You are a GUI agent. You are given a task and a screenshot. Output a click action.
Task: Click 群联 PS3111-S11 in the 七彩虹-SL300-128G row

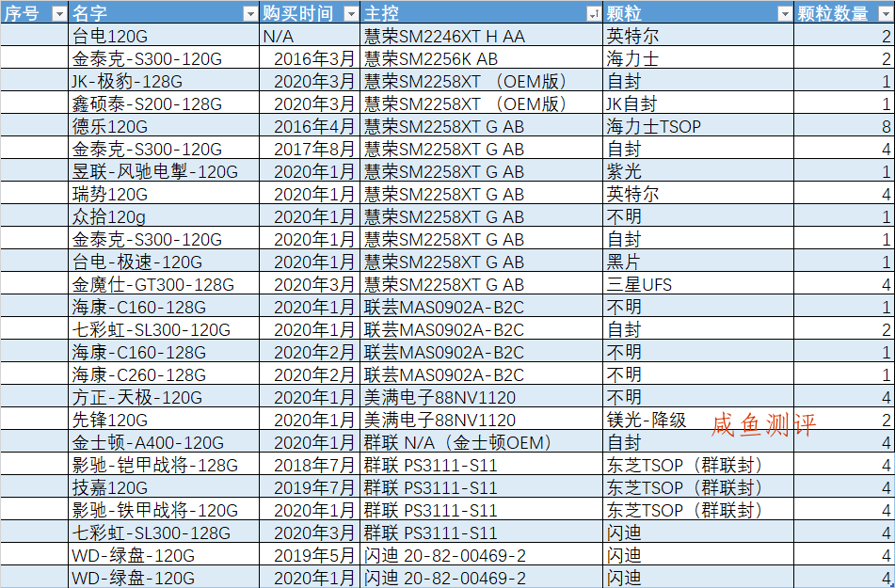(481, 532)
